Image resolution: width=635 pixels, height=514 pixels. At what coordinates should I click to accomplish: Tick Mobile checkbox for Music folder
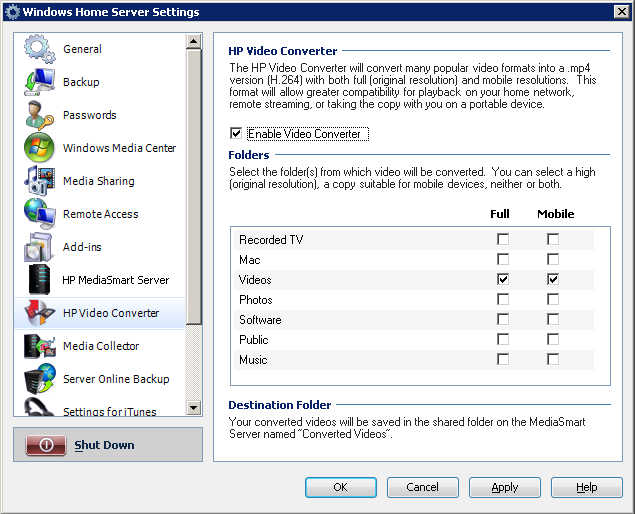[x=553, y=359]
